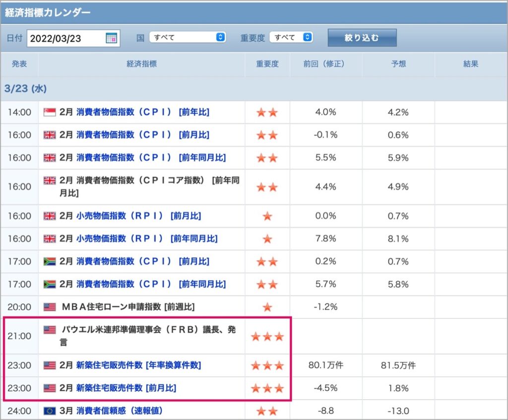The image size is (508, 420).
Task: Open 新築住宅販売件数 [前月比] link
Action: coord(127,388)
